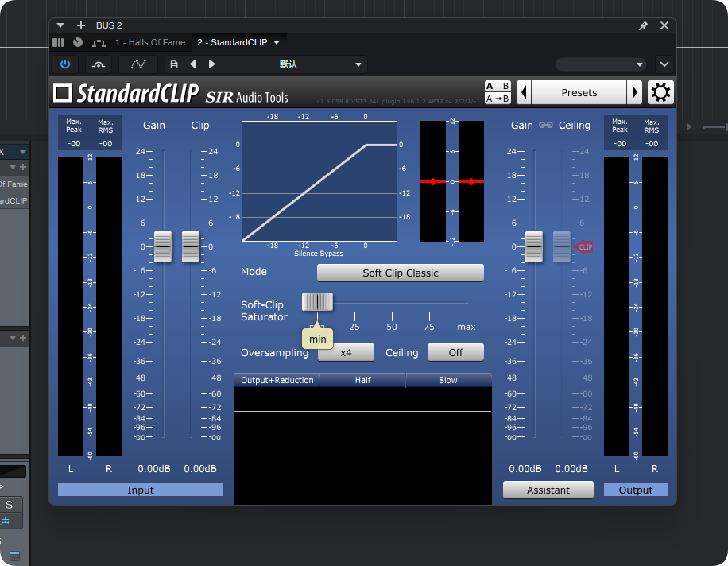Select the Of Fame insert in host sidebar
Viewport: 728px width, 566px height.
14,184
